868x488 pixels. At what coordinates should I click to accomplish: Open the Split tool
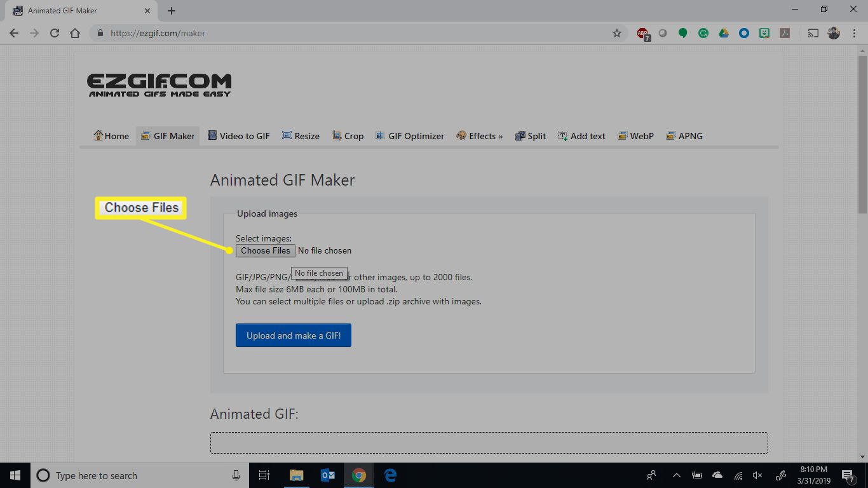(531, 136)
